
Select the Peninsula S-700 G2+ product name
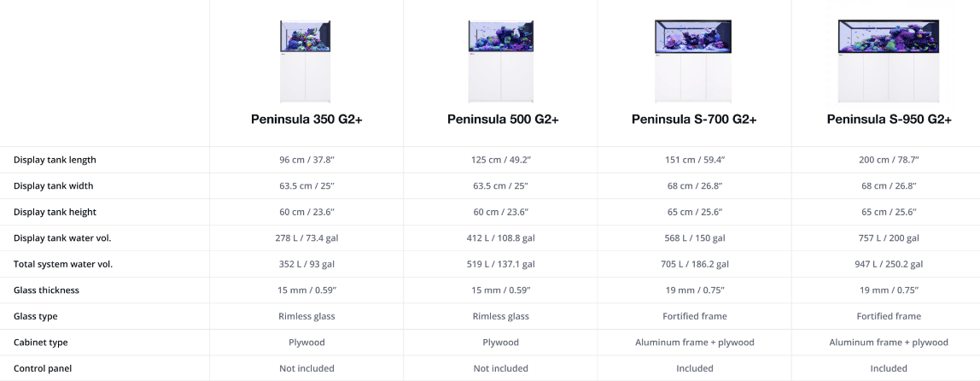pyautogui.click(x=694, y=119)
